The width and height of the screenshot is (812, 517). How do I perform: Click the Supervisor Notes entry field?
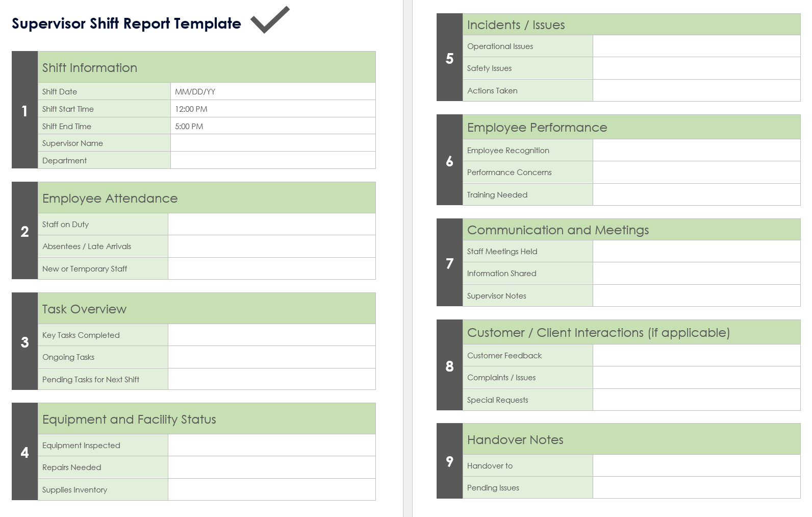coord(696,296)
